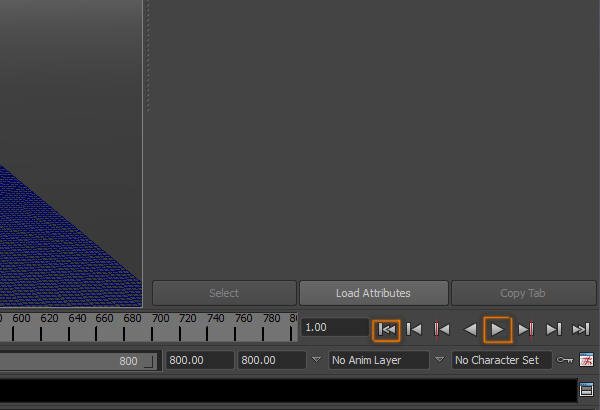
Task: Expand the No Anim Layer dropdown arrow
Action: [x=317, y=360]
